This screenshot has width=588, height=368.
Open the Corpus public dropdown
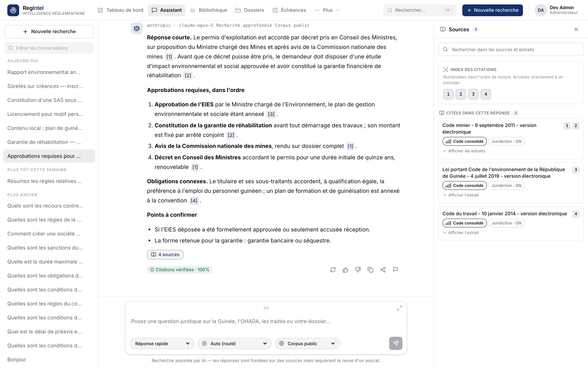pos(307,343)
